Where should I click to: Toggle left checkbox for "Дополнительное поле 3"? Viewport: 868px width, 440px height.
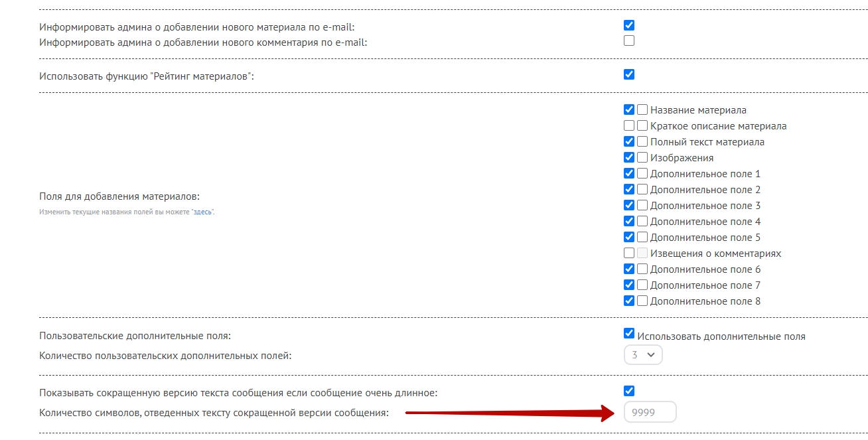629,206
